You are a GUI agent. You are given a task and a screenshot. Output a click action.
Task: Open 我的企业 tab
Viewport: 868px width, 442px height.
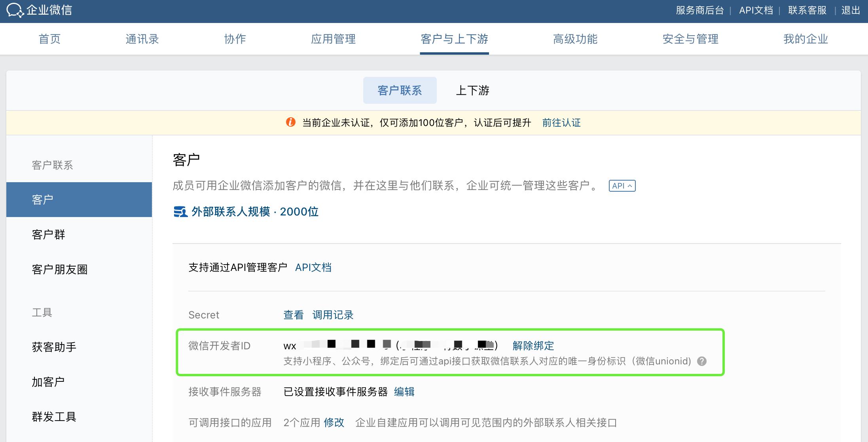805,39
